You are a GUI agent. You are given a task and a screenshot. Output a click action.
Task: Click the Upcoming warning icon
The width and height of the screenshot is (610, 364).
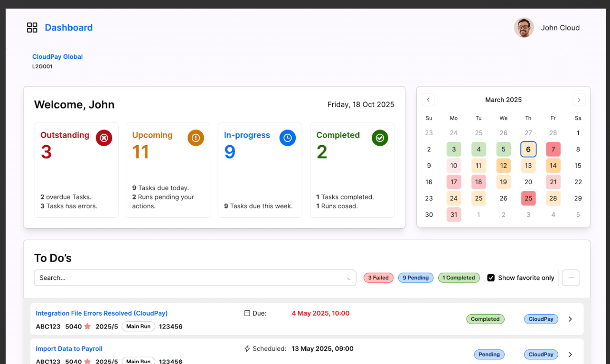click(196, 138)
